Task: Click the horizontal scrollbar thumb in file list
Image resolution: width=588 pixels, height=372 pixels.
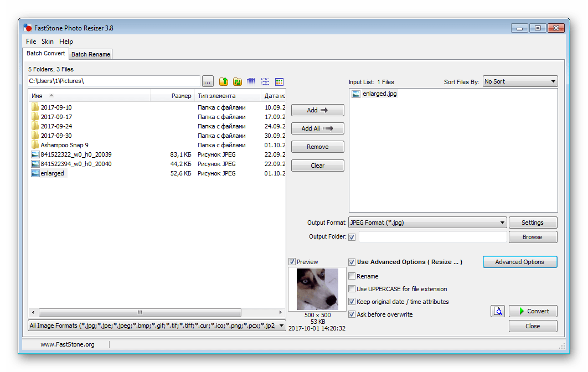Action: click(x=140, y=312)
